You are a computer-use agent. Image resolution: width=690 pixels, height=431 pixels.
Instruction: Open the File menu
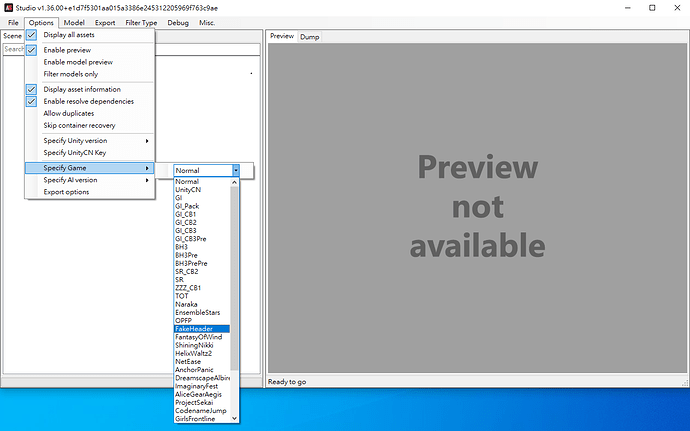tap(13, 22)
